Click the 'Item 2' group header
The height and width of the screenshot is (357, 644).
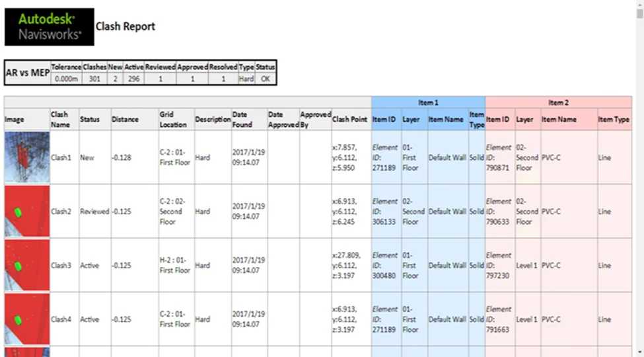pos(559,102)
